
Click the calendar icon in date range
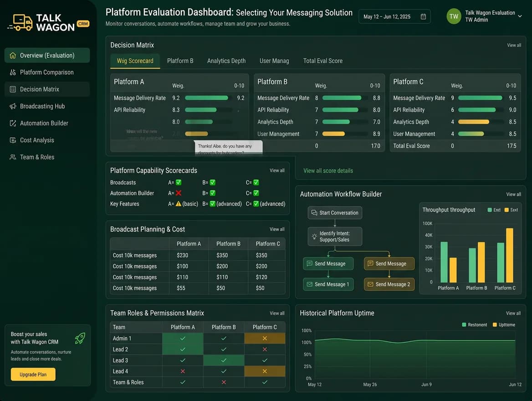pos(423,17)
